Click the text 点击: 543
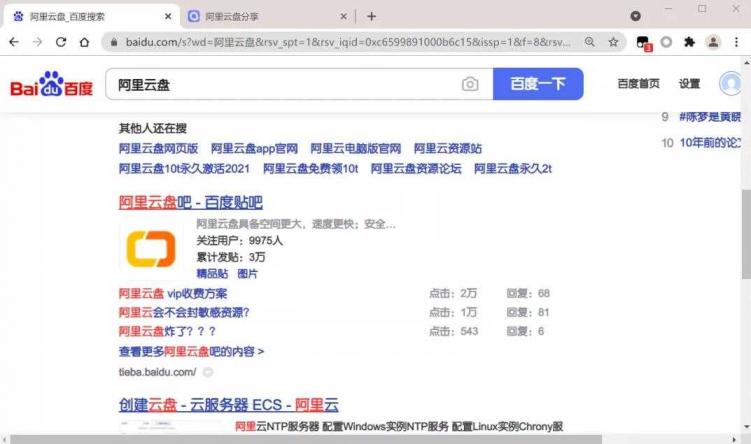The image size is (751, 444). [x=453, y=331]
